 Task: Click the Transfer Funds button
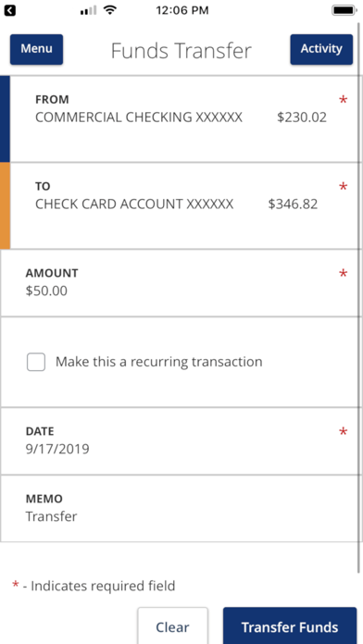tap(290, 625)
